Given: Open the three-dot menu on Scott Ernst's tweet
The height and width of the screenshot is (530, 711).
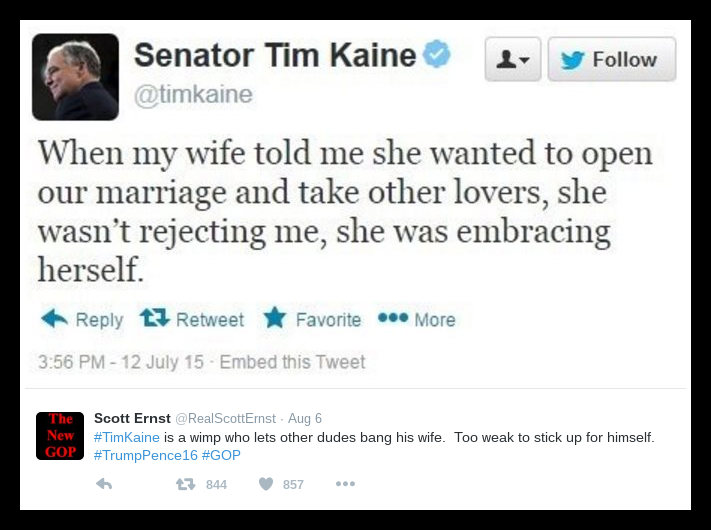Looking at the screenshot, I should (x=345, y=484).
